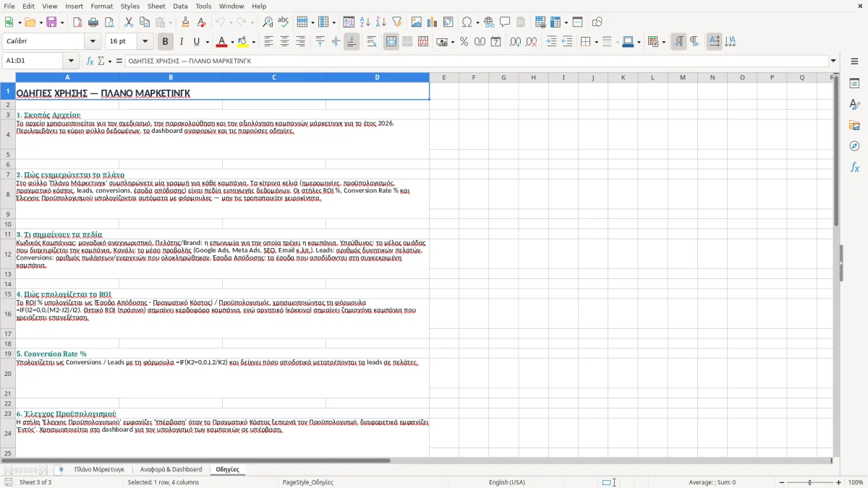Expand the font size dropdown
868x488 pixels.
[145, 42]
